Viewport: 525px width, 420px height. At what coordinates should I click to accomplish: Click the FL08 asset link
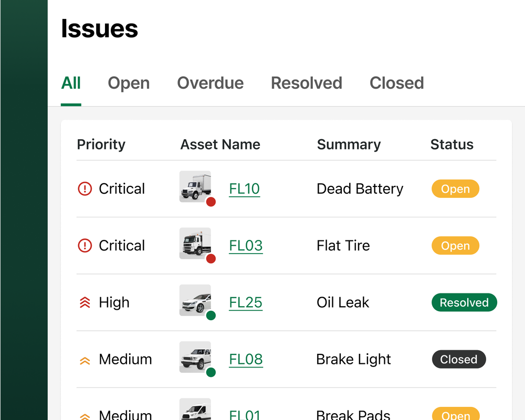(x=246, y=360)
